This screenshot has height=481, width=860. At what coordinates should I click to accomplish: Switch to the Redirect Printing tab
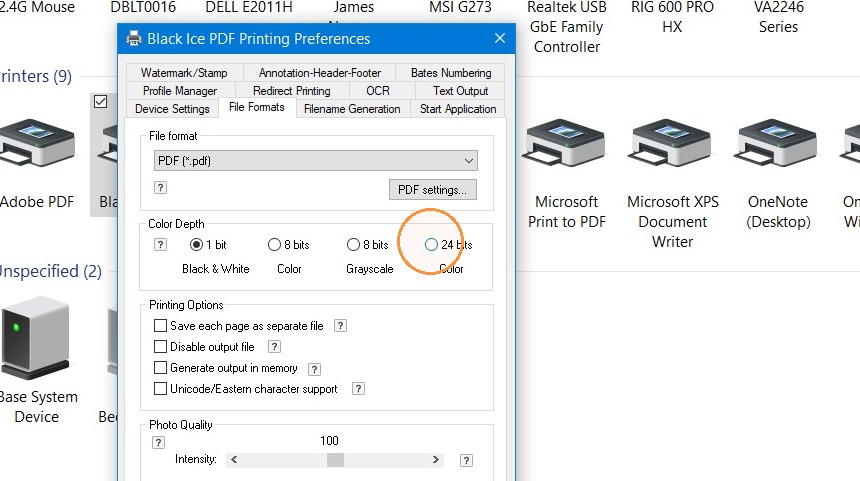tap(291, 90)
